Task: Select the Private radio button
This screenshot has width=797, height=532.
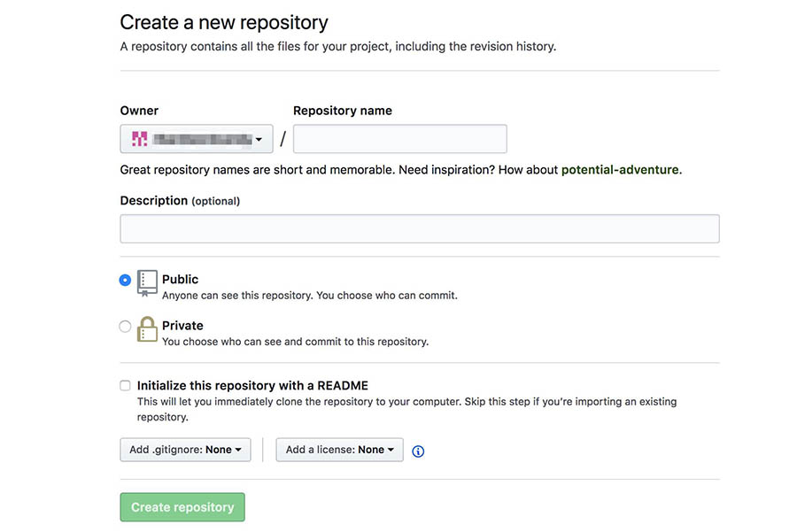Action: [125, 327]
